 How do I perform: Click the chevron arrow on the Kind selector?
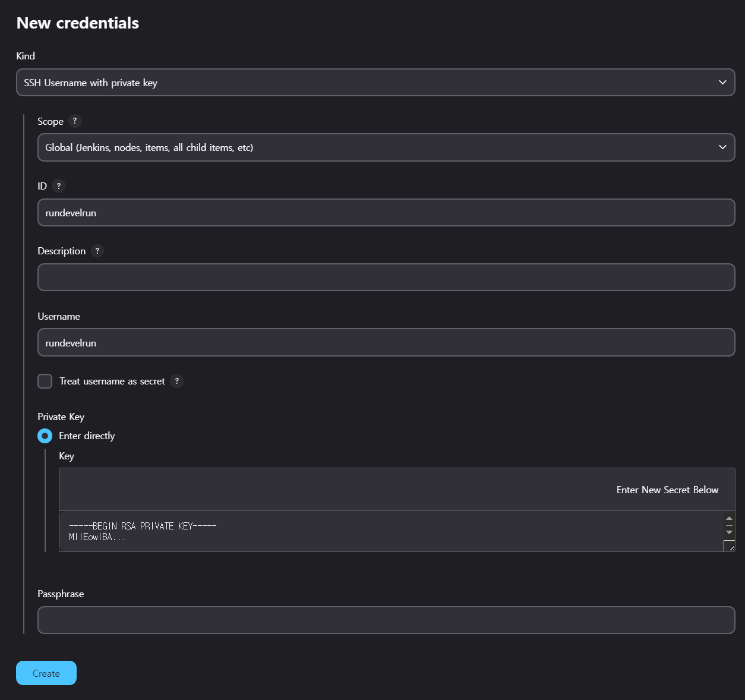[722, 83]
